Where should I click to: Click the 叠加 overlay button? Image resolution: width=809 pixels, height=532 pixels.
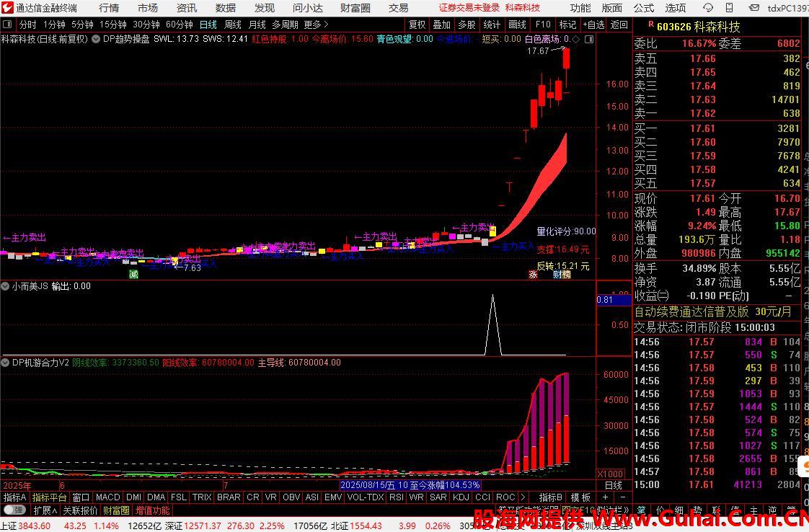pyautogui.click(x=442, y=25)
